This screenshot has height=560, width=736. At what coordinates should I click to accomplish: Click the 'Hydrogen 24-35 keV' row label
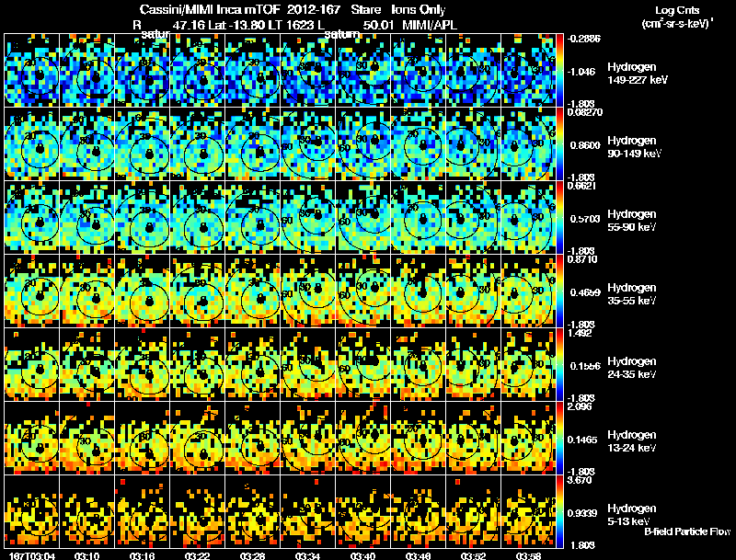tap(631, 368)
